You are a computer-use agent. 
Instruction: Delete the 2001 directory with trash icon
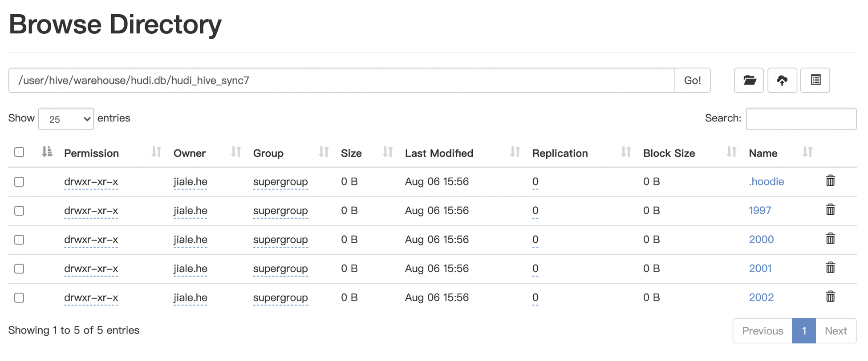pos(830,267)
